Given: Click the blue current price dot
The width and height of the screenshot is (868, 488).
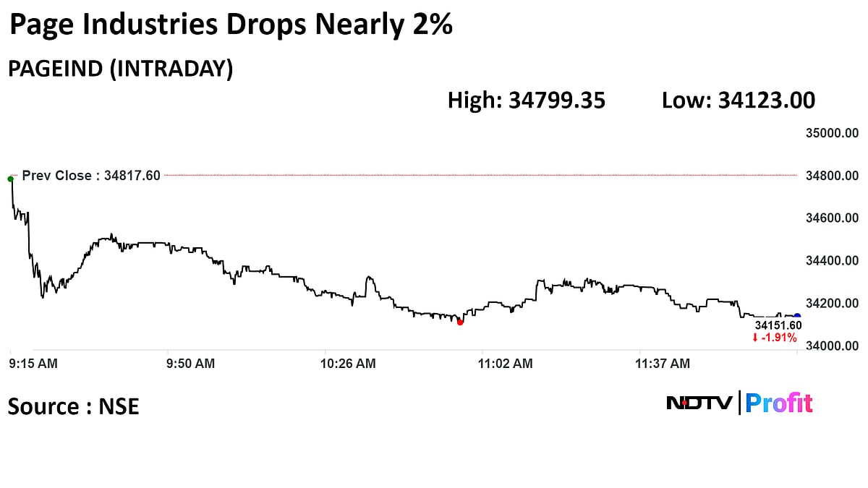Looking at the screenshot, I should pyautogui.click(x=797, y=316).
